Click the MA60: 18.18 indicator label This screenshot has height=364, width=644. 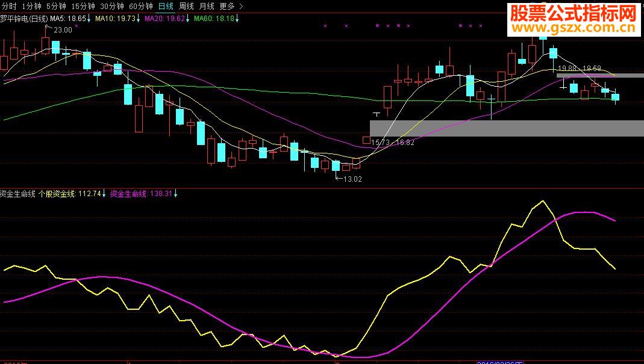tap(216, 19)
